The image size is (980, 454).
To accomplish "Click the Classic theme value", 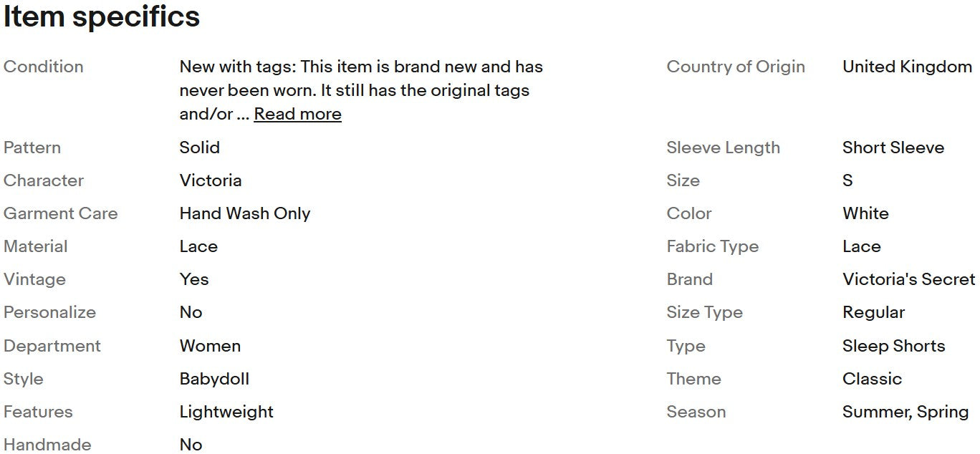I will tap(872, 379).
